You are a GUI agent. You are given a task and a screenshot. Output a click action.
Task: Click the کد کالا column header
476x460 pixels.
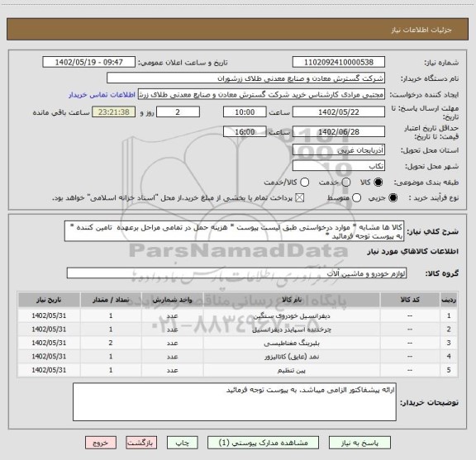pyautogui.click(x=410, y=300)
